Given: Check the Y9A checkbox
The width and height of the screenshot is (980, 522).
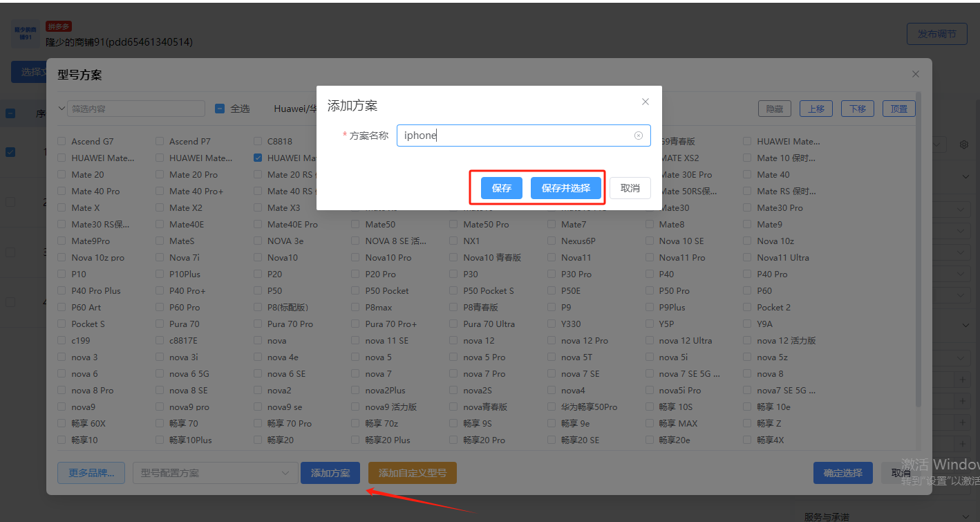Looking at the screenshot, I should [x=748, y=324].
